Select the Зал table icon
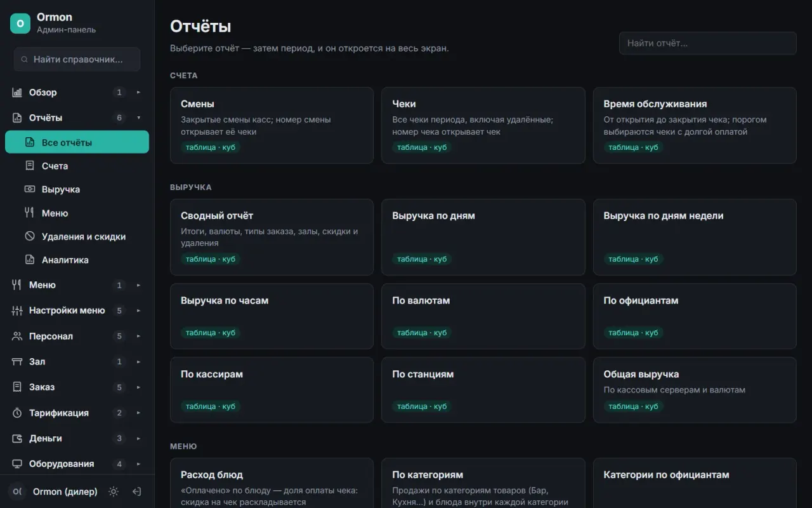 [17, 361]
